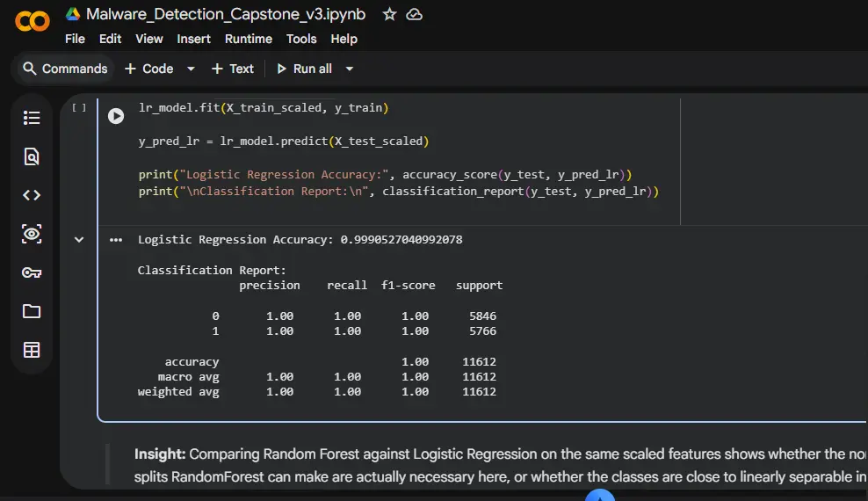Click the Insight text cell
This screenshot has width=868, height=501.
pyautogui.click(x=500, y=465)
